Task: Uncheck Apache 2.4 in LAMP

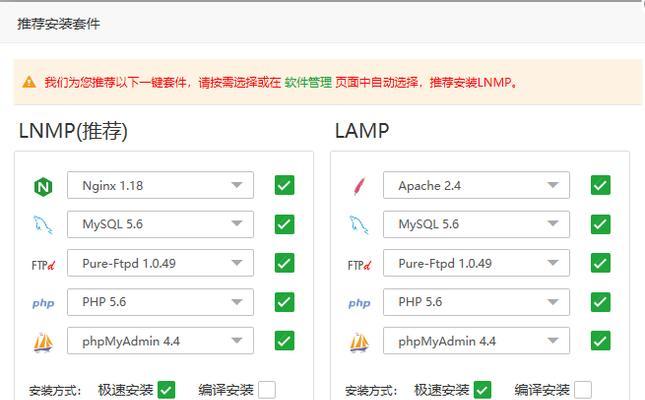Action: click(x=601, y=185)
